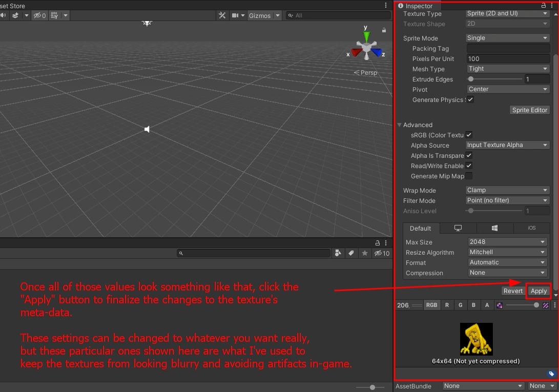This screenshot has width=559, height=392.
Task: Click Packing Tag input field
Action: 508,48
